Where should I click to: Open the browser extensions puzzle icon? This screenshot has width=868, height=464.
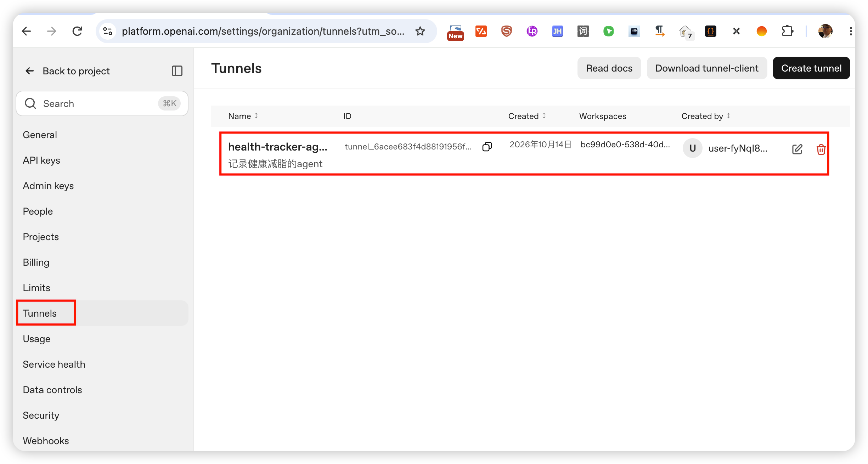[787, 31]
